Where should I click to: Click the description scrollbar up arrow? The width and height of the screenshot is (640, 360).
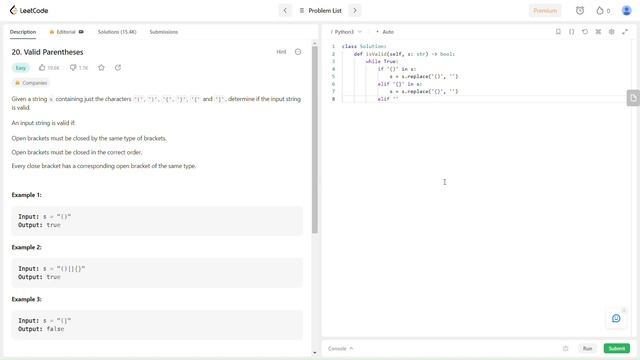(315, 43)
